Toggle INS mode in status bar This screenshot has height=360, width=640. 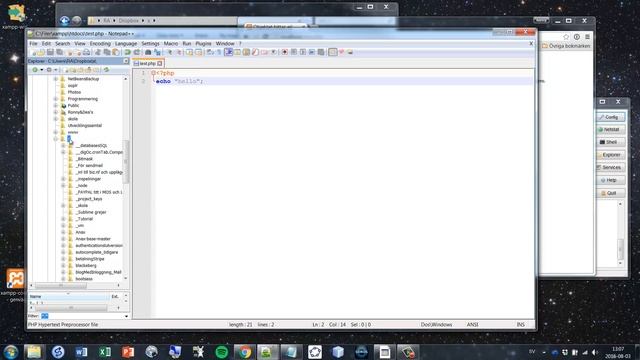point(520,324)
